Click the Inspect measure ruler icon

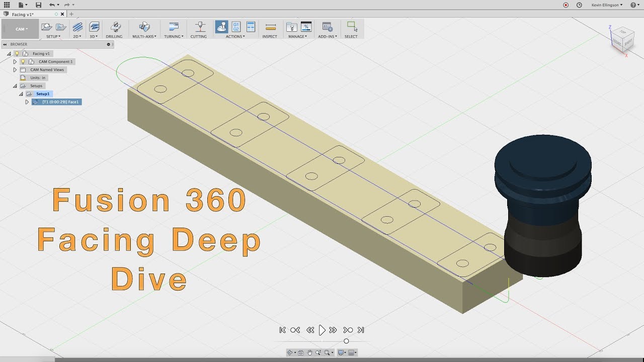tap(271, 27)
